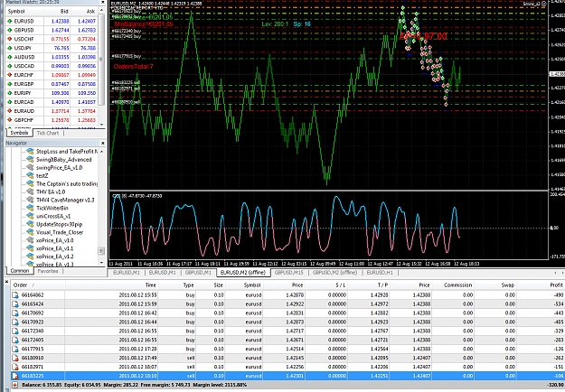
Task: Click the icon beside UpdateStopsv30pip
Action: 30,224
